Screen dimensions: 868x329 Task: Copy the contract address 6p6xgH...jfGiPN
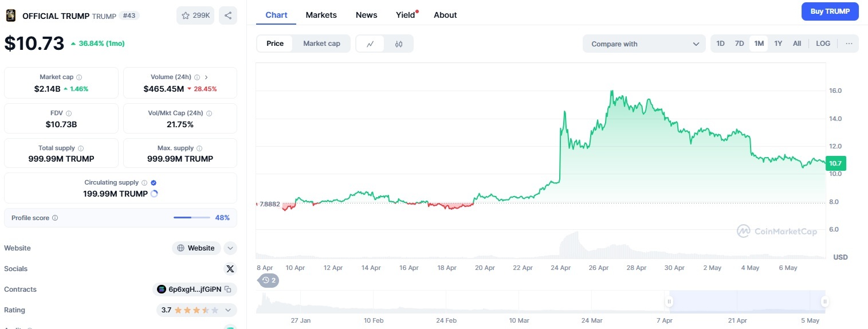pyautogui.click(x=228, y=289)
